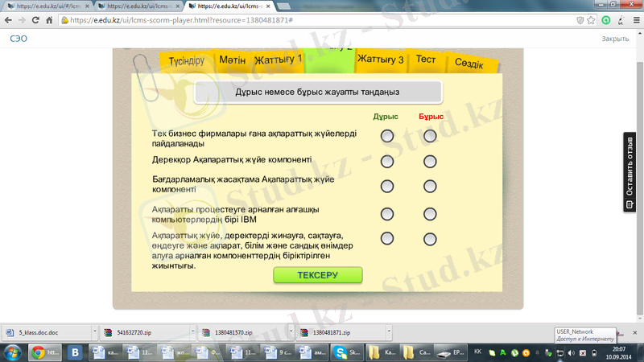Viewport: 644px width, 362px height.
Task: Mark IBM statement as Дұрыс
Action: (387, 214)
